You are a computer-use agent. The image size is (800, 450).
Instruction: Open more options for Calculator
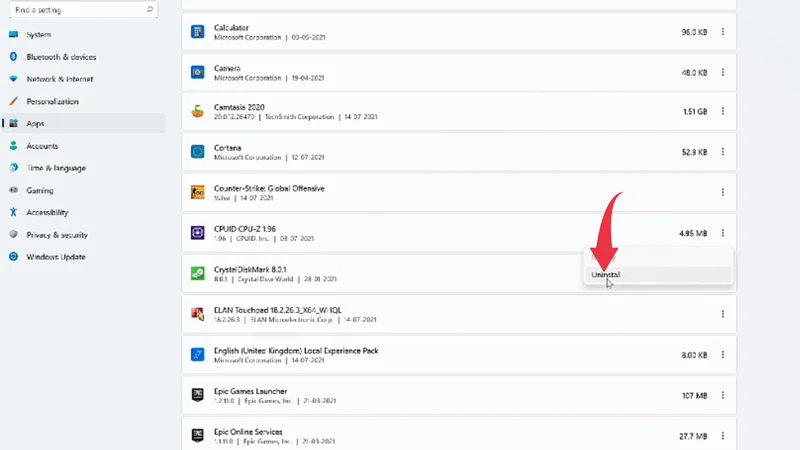tap(722, 32)
